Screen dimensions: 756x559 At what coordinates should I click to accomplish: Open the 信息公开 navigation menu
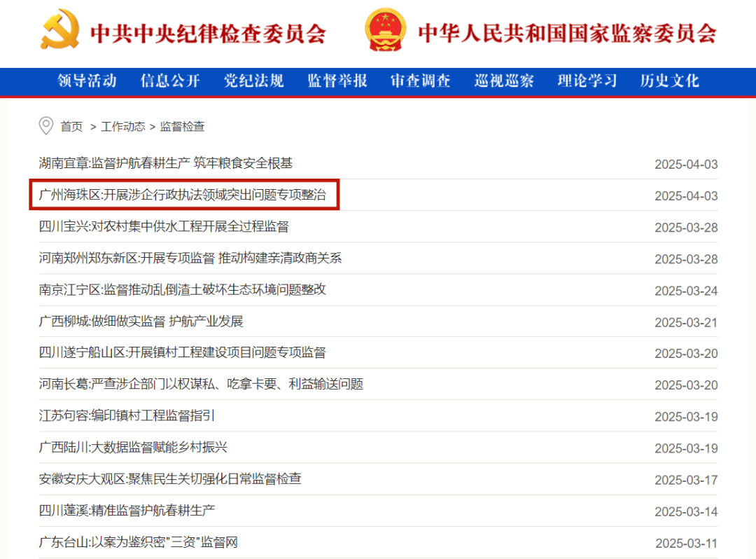click(170, 81)
